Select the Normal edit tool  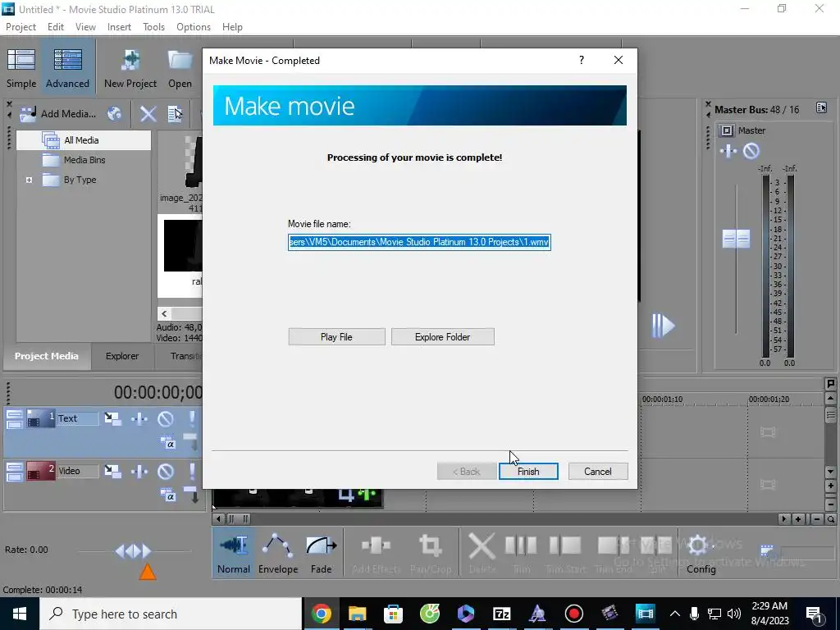point(234,554)
